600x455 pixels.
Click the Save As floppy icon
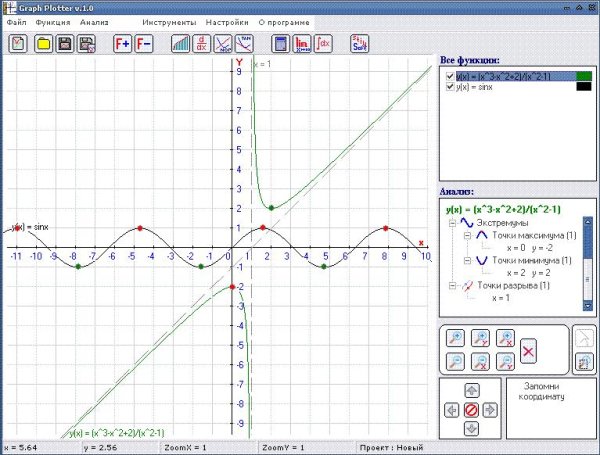coord(86,44)
